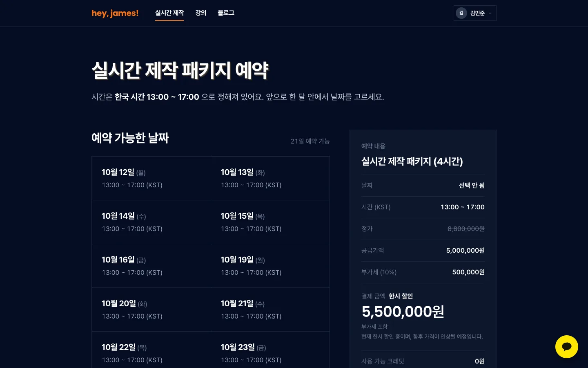Click the 예약 가능한 날짜 section heading
The height and width of the screenshot is (368, 588).
[x=130, y=138]
